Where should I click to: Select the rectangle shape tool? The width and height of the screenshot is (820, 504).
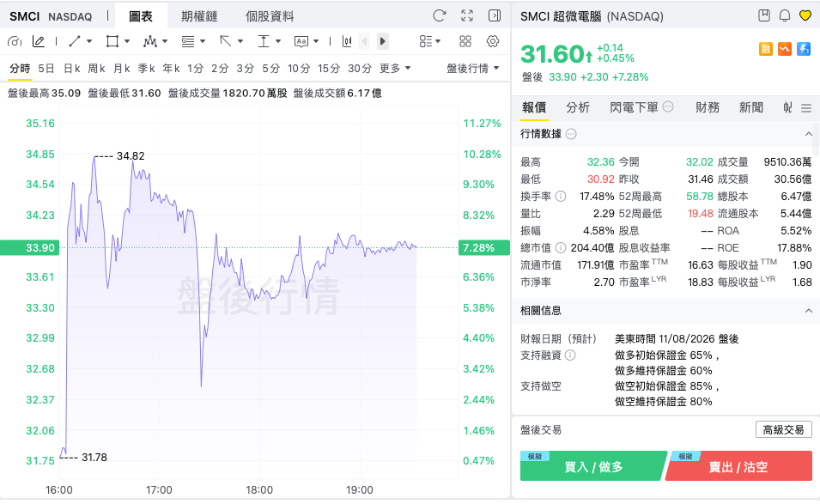point(112,41)
